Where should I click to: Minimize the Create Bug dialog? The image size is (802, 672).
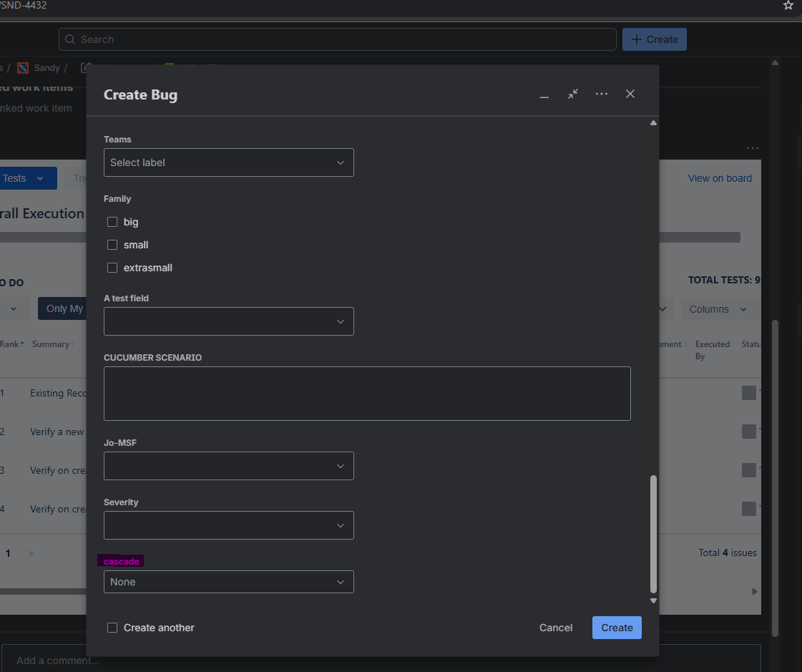pos(544,94)
